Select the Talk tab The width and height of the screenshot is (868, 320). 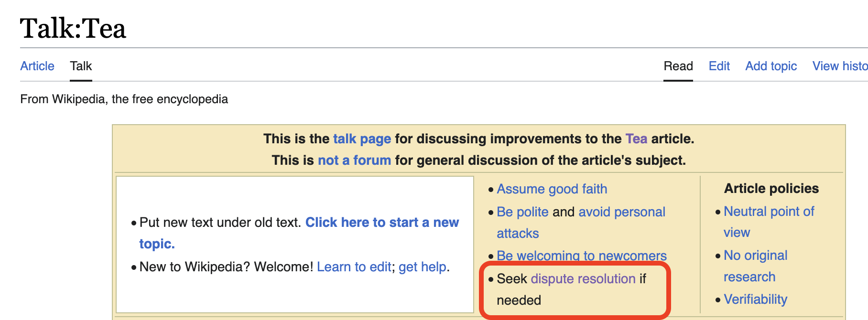(80, 66)
